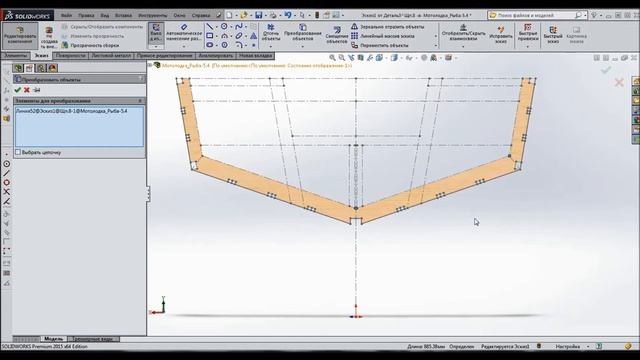Click Исправить эскиз tool

tap(501, 34)
